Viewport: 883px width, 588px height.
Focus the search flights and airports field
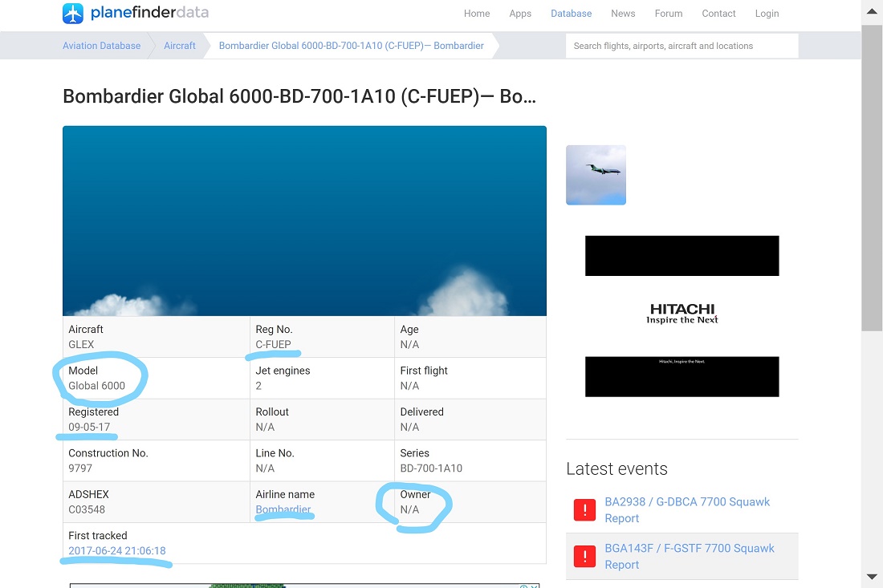[x=682, y=46]
